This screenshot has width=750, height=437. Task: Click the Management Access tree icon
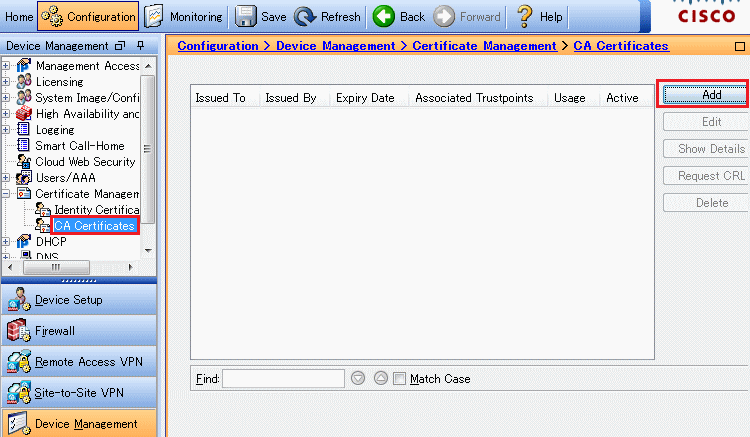click(x=24, y=66)
